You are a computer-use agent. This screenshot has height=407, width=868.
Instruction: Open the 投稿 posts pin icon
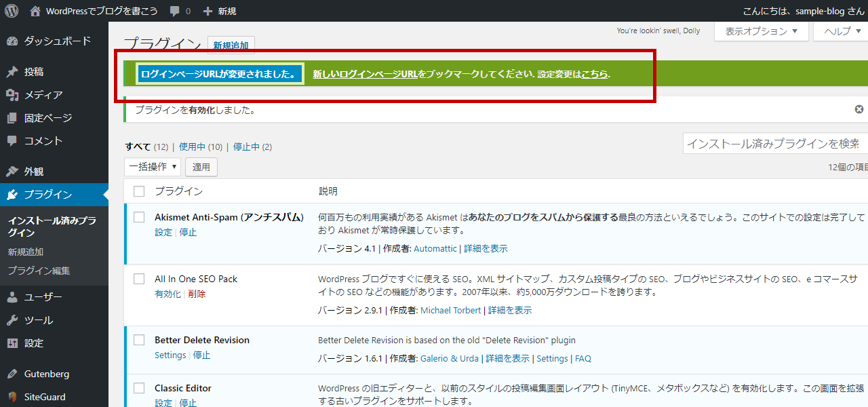click(12, 72)
